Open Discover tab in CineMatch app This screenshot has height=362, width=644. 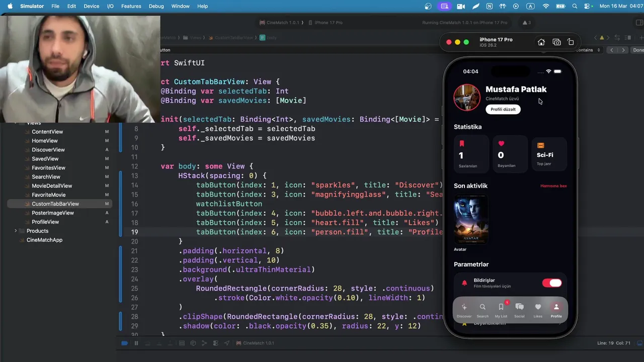(464, 310)
